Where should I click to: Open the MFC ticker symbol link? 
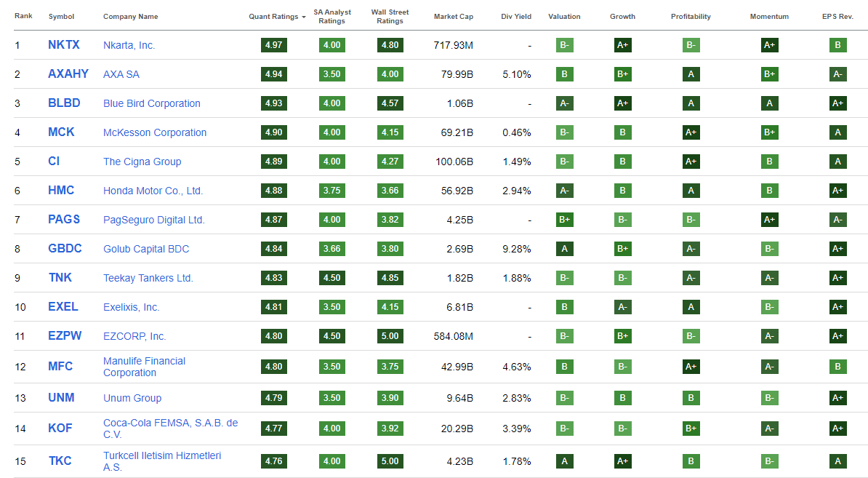click(x=60, y=367)
